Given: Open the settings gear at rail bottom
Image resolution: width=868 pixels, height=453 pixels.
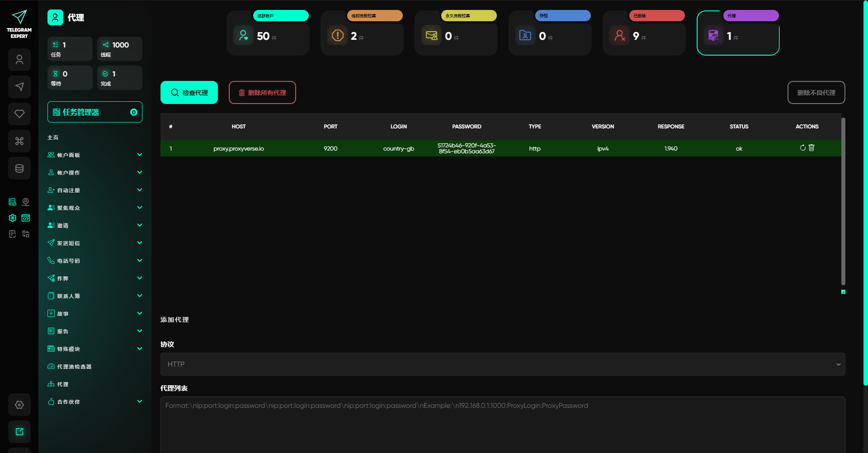Looking at the screenshot, I should click(x=19, y=405).
